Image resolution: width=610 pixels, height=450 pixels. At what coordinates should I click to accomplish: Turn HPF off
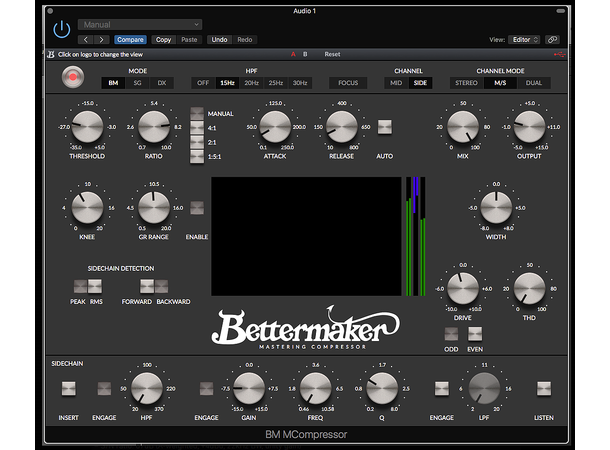tap(203, 83)
